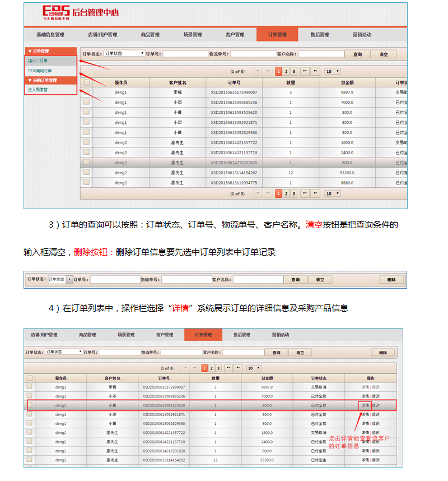Click previous-page arrow below the first screenshot's table
This screenshot has height=481, width=448.
(x=268, y=193)
